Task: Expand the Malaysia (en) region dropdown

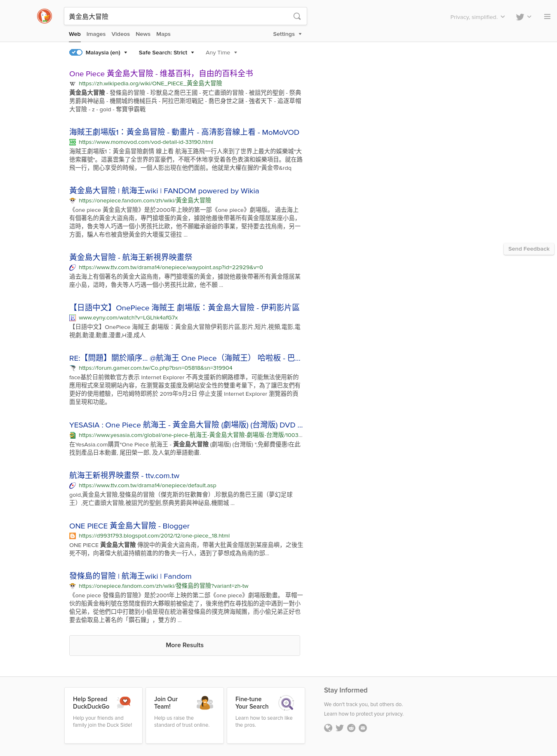Action: point(106,53)
